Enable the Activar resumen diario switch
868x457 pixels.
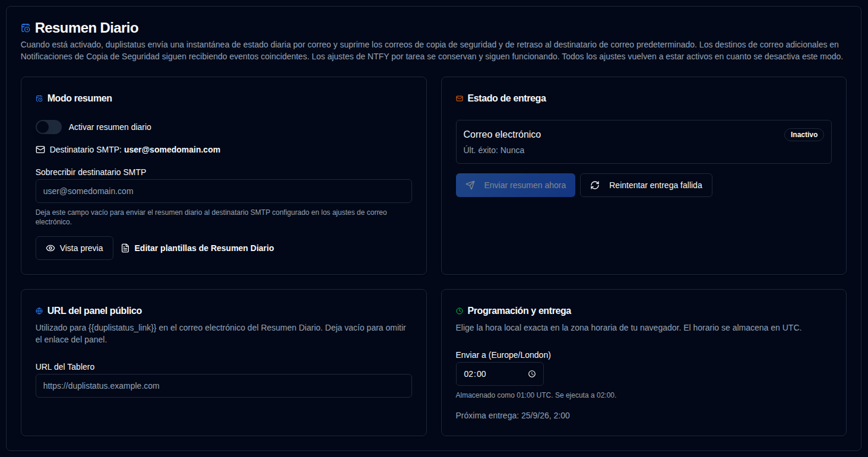(x=49, y=127)
